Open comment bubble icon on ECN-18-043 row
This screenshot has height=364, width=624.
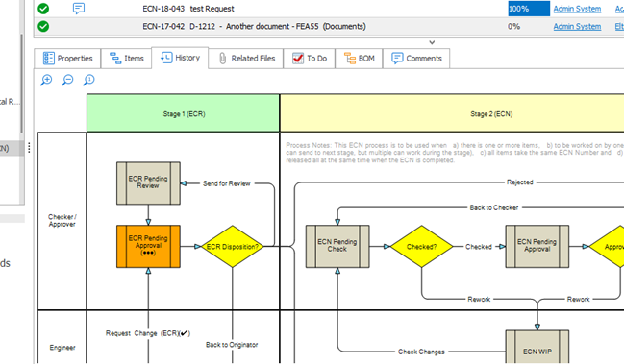[x=79, y=9]
